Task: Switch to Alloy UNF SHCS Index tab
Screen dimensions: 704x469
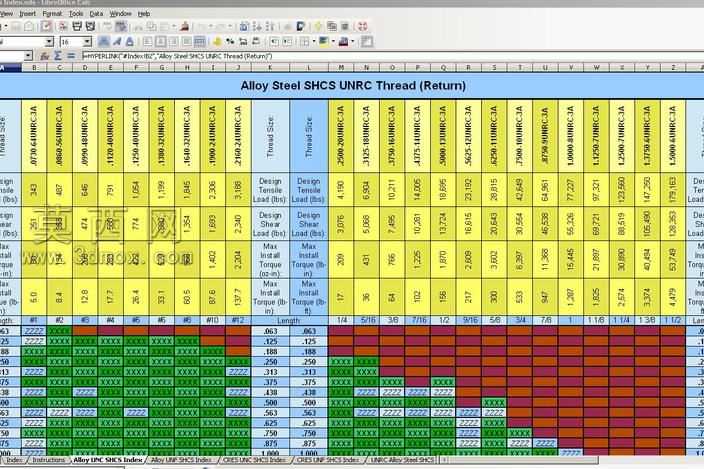Action: [181, 460]
